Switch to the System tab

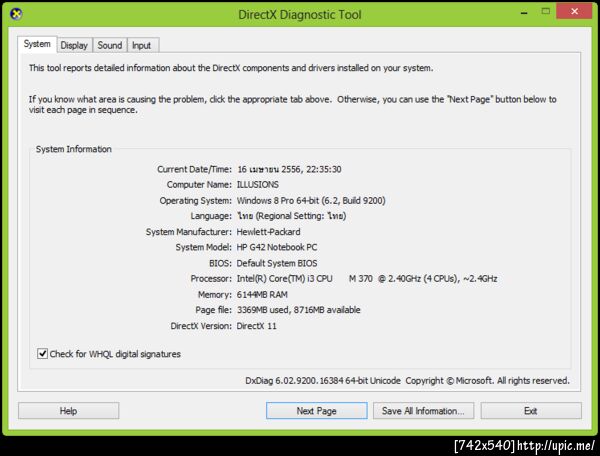pos(37,44)
